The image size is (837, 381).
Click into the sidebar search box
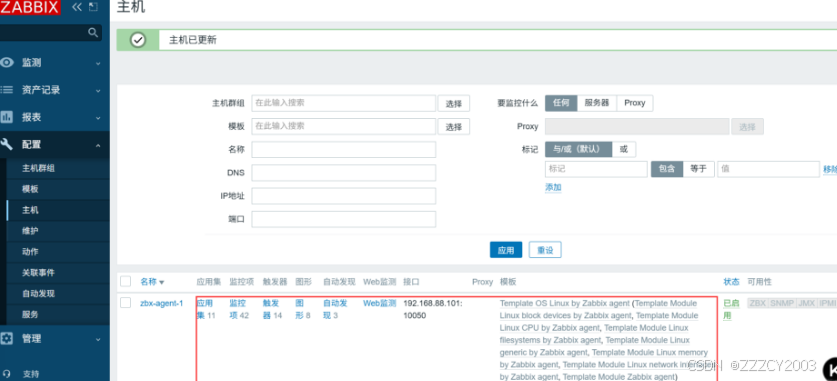pyautogui.click(x=44, y=33)
